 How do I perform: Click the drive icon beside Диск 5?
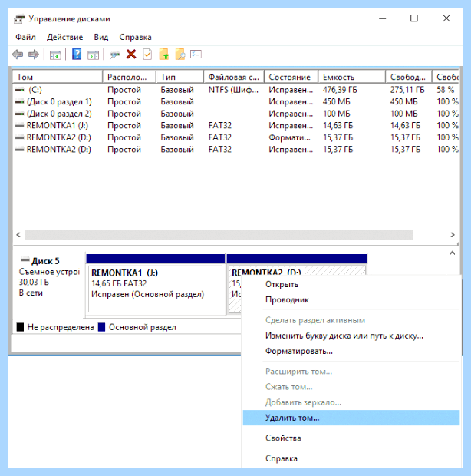pyautogui.click(x=25, y=259)
